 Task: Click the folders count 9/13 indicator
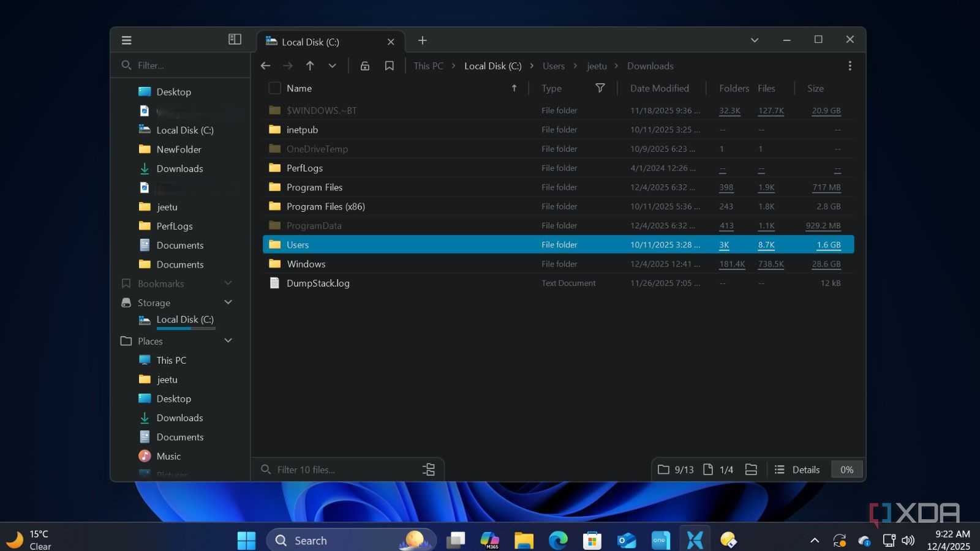click(x=676, y=470)
